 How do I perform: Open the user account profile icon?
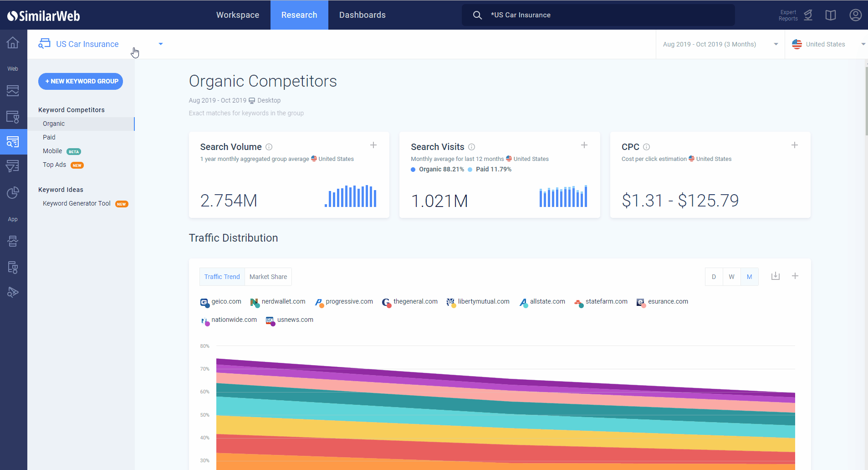point(856,15)
